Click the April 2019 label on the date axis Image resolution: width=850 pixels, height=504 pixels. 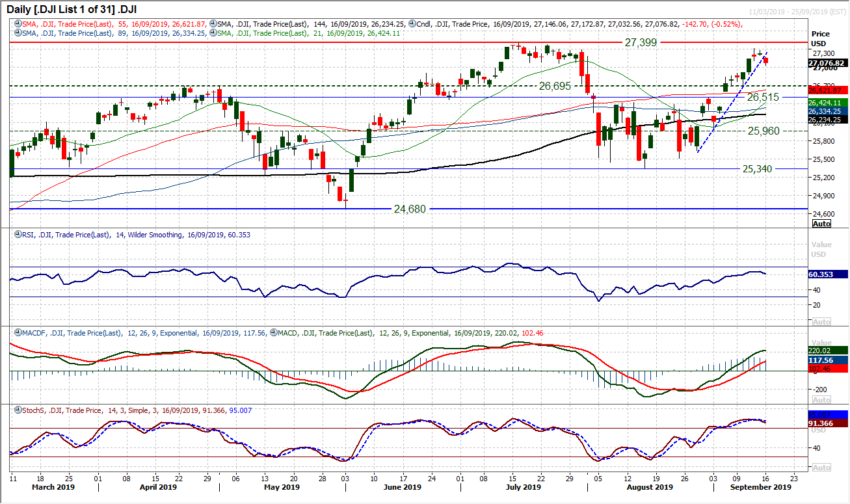tap(158, 486)
